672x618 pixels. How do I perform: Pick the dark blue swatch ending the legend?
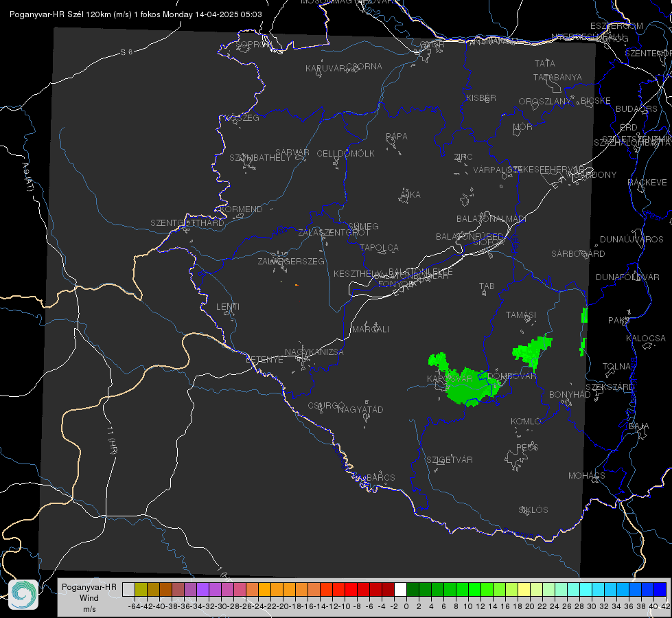[660, 590]
